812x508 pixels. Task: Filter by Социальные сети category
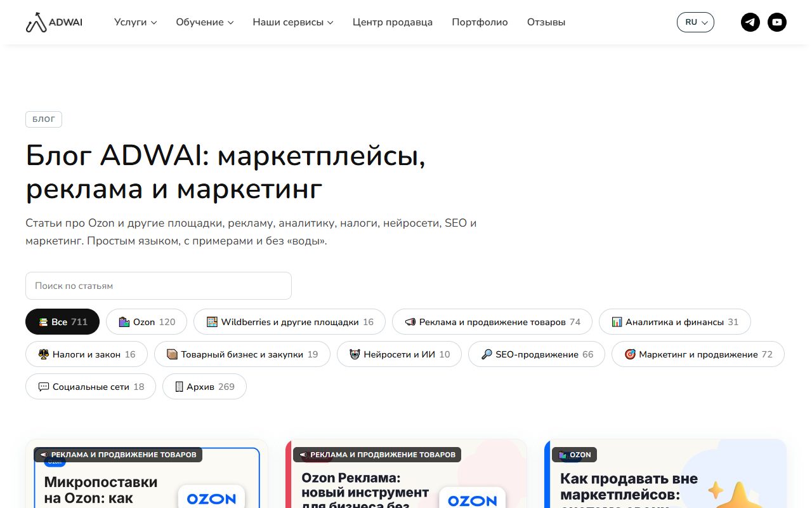tap(91, 387)
